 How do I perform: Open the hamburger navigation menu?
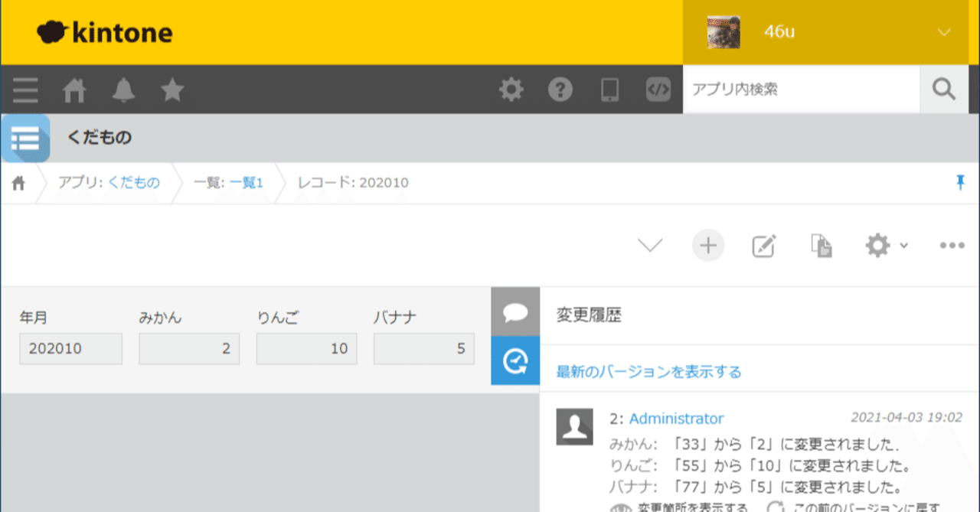[25, 90]
